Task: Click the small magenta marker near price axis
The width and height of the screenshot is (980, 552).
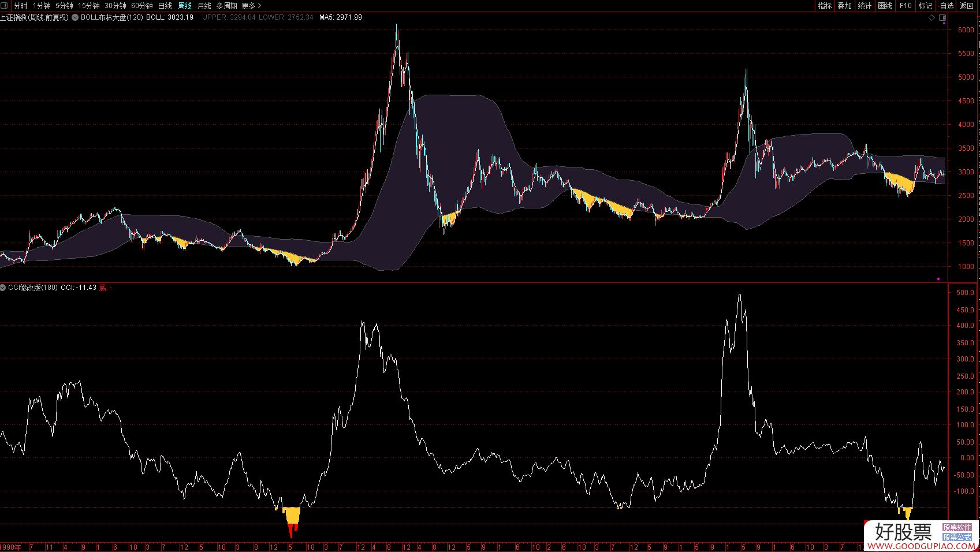Action: (x=938, y=279)
